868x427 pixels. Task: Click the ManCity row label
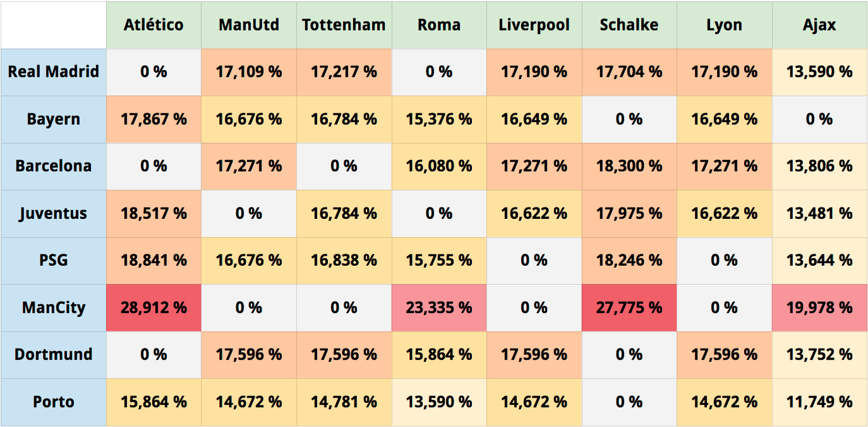pyautogui.click(x=53, y=308)
